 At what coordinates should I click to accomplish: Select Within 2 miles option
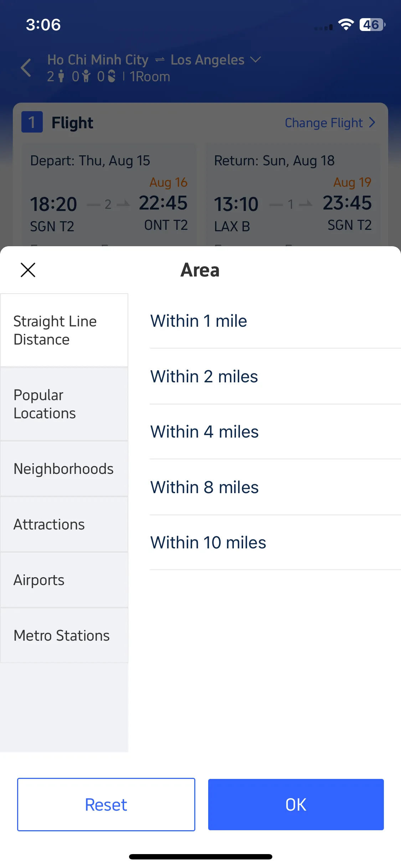[275, 376]
